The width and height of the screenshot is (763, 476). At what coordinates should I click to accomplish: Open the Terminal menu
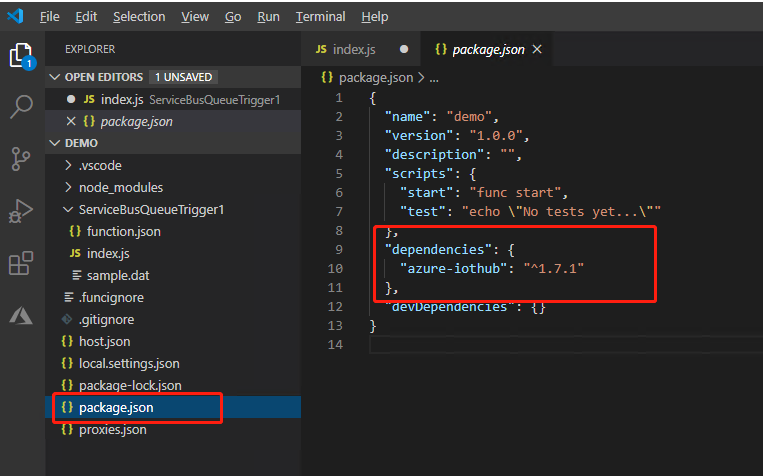click(320, 17)
